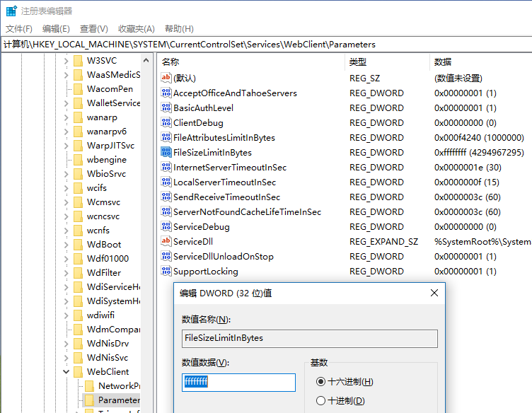Expand the wanarp tree node
This screenshot has width=532, height=413.
(66, 117)
